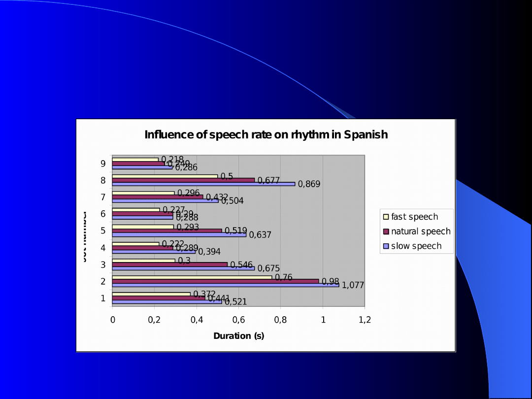Click the chart title about Spanish rhythm
532x399 pixels.
click(266, 134)
